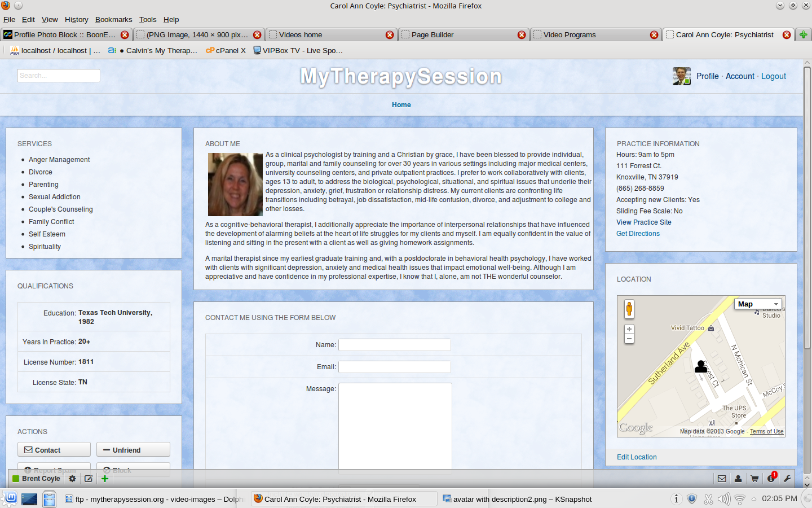Open notifications info icon with red badge
Viewport: 812px width, 508px height.
click(771, 479)
